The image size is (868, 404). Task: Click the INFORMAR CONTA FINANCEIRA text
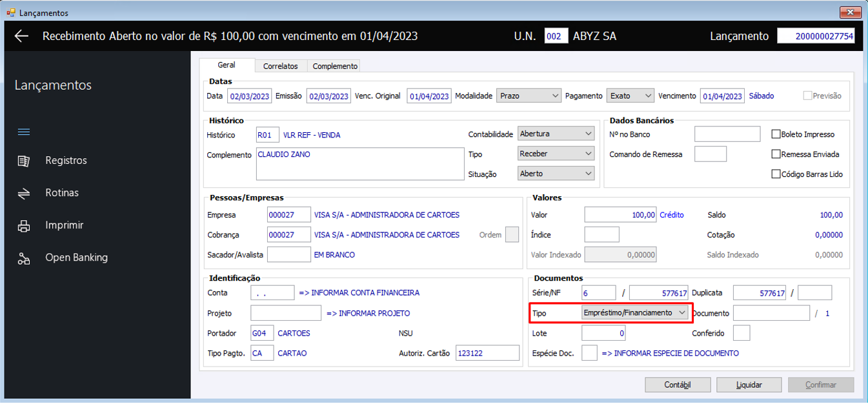pyautogui.click(x=359, y=293)
